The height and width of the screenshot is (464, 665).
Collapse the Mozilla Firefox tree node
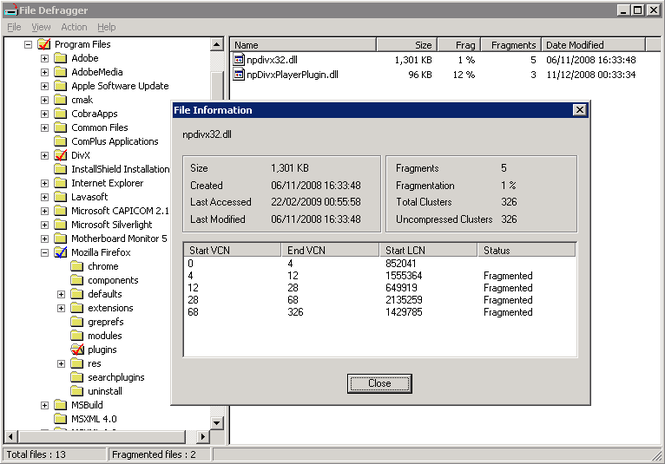click(x=45, y=253)
